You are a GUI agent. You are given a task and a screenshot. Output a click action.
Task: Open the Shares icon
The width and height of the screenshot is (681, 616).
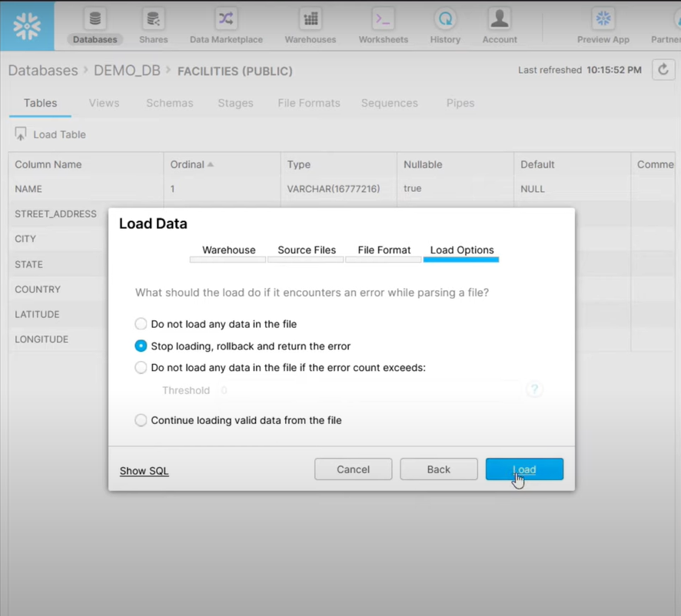tap(153, 18)
